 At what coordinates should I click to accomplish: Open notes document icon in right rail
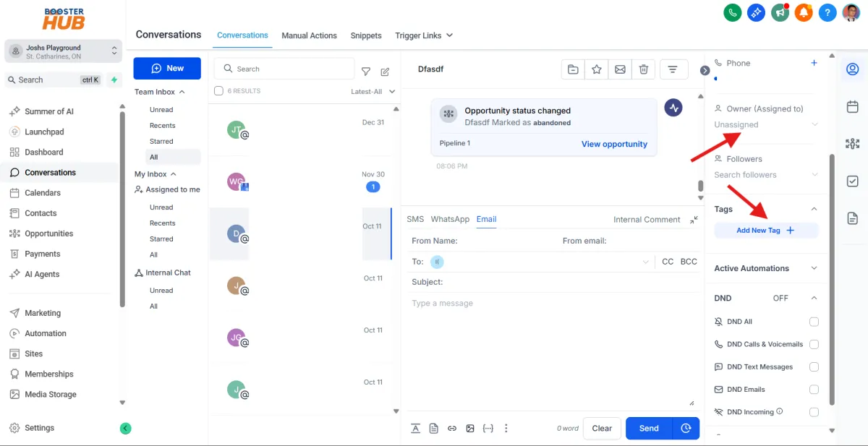click(853, 218)
